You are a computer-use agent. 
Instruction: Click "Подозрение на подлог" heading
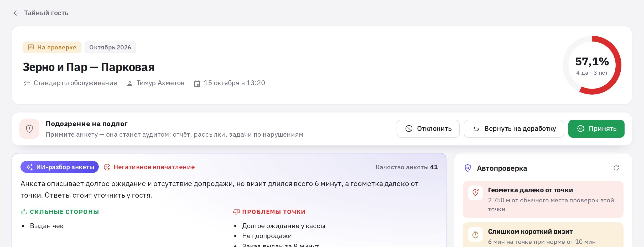87,124
